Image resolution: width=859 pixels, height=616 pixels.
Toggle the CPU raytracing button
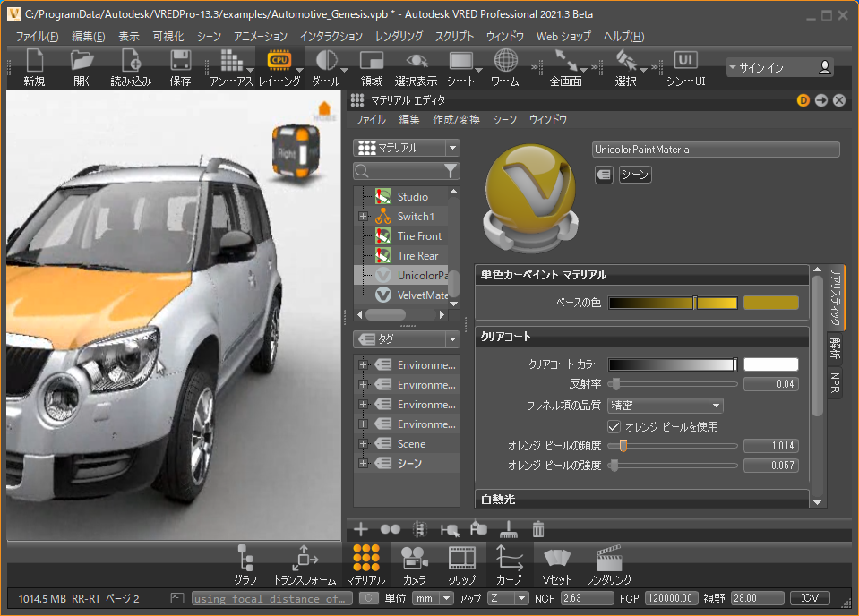coord(279,61)
